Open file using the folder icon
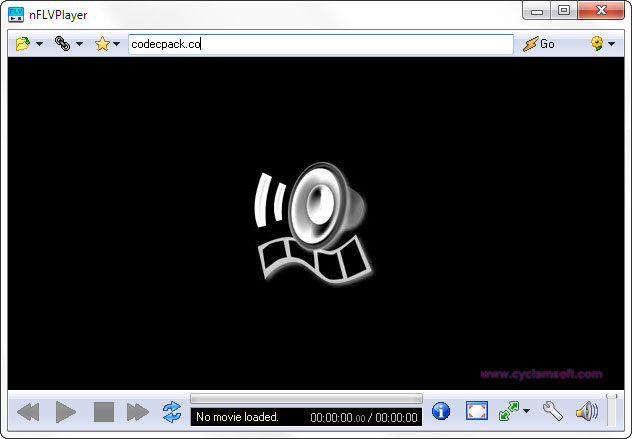This screenshot has width=632, height=439. point(23,44)
